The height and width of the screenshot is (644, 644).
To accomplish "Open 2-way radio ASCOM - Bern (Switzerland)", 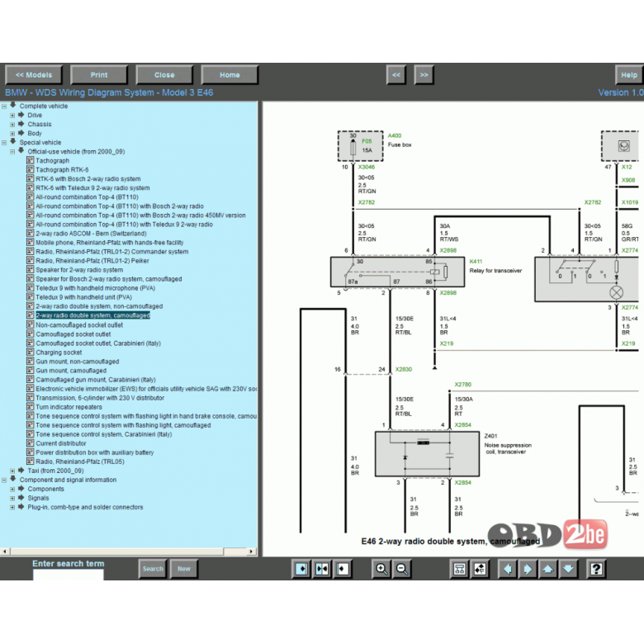I will click(x=91, y=234).
